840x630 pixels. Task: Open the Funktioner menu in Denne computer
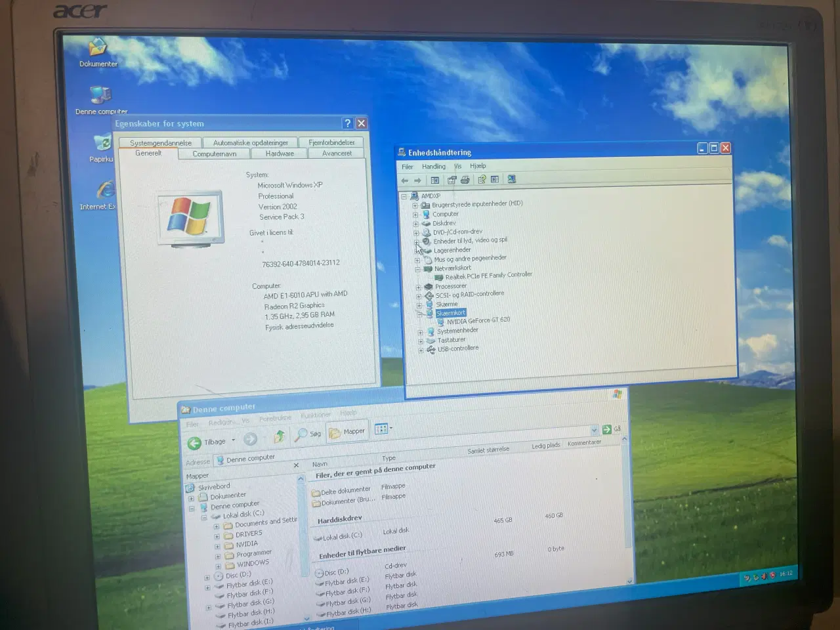(x=316, y=415)
